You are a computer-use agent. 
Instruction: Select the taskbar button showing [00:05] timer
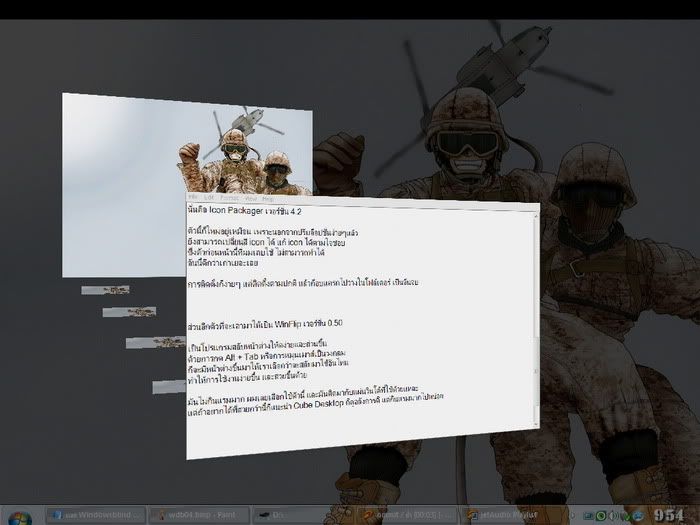407,515
